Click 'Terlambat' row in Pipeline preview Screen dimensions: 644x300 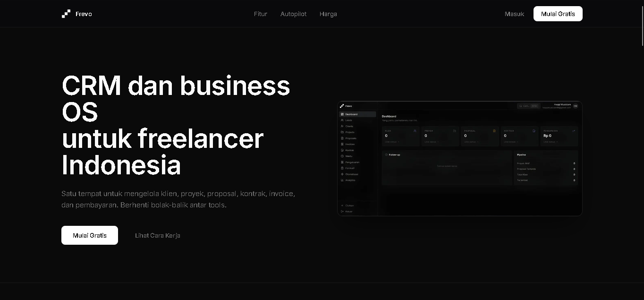[x=546, y=180]
